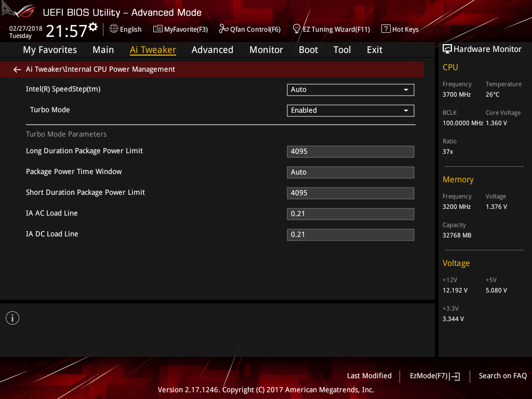Open settings gear next to clock

[93, 27]
